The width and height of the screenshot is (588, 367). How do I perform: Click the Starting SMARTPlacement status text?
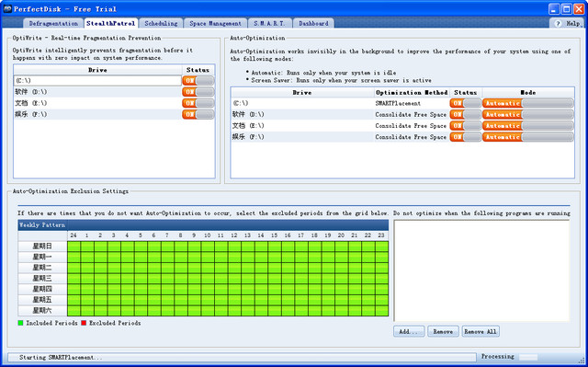tap(61, 358)
